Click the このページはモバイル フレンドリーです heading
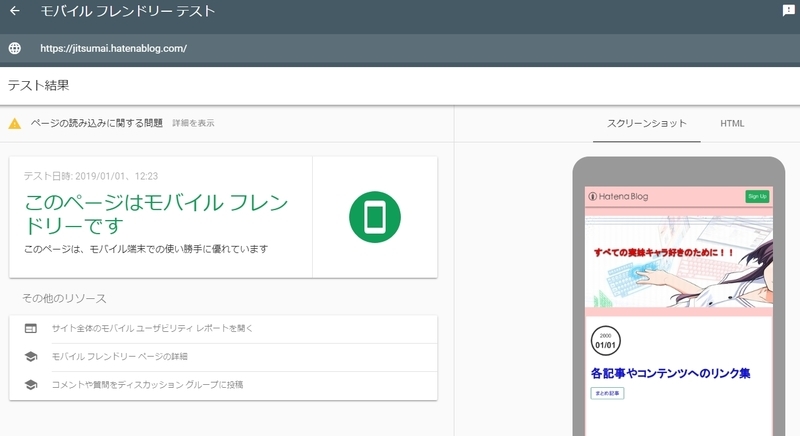 (157, 214)
